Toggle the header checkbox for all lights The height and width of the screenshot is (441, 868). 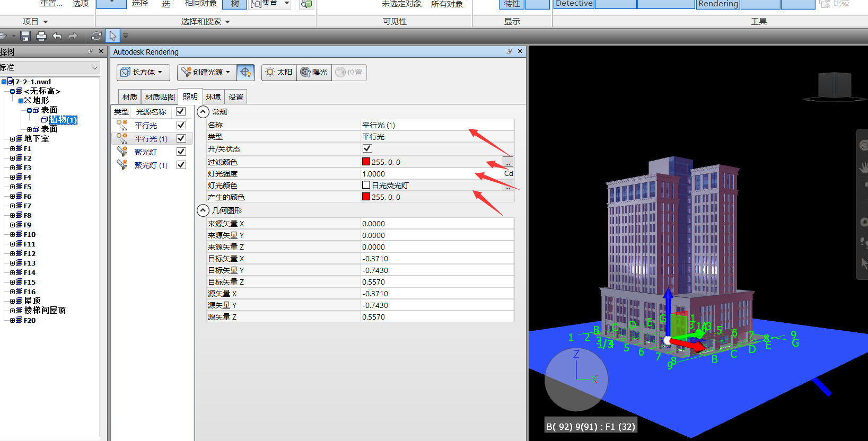coord(181,111)
